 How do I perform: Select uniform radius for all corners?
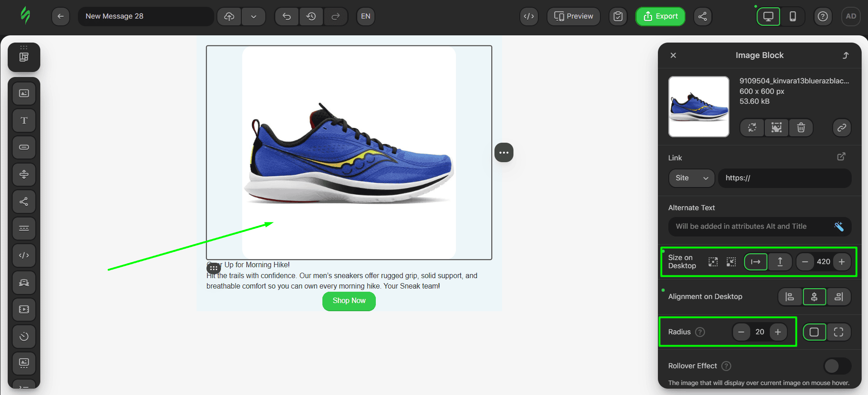814,332
